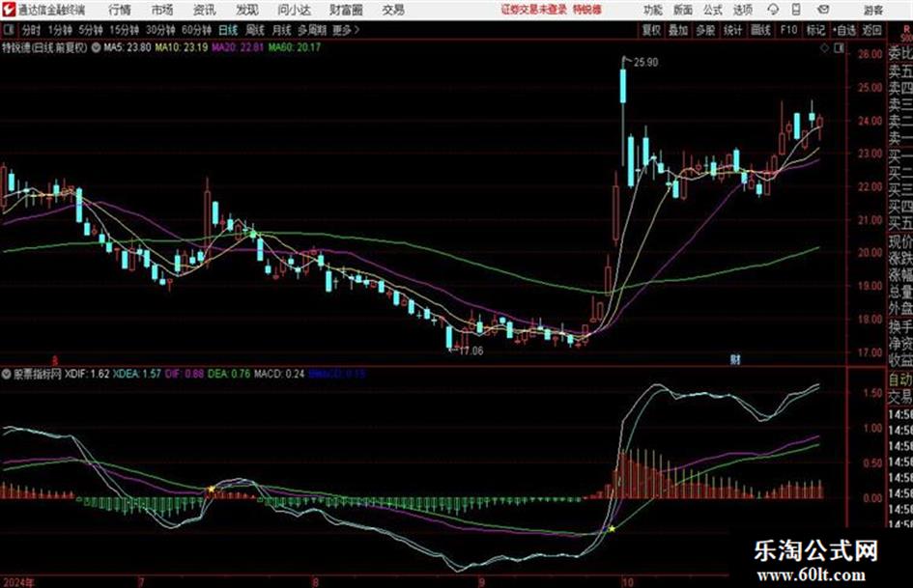Switch to the 60分钟 period tab
Screen dimensions: 913x588
coord(196,30)
